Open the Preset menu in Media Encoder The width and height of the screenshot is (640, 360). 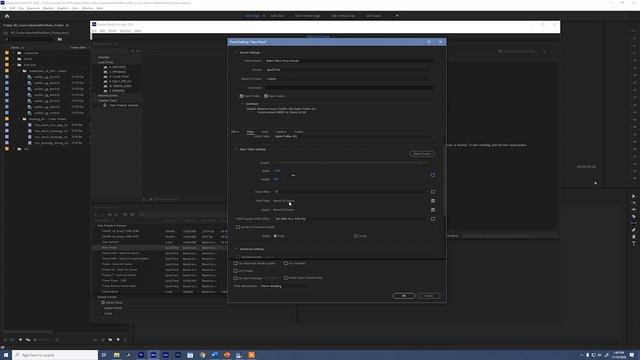112,31
